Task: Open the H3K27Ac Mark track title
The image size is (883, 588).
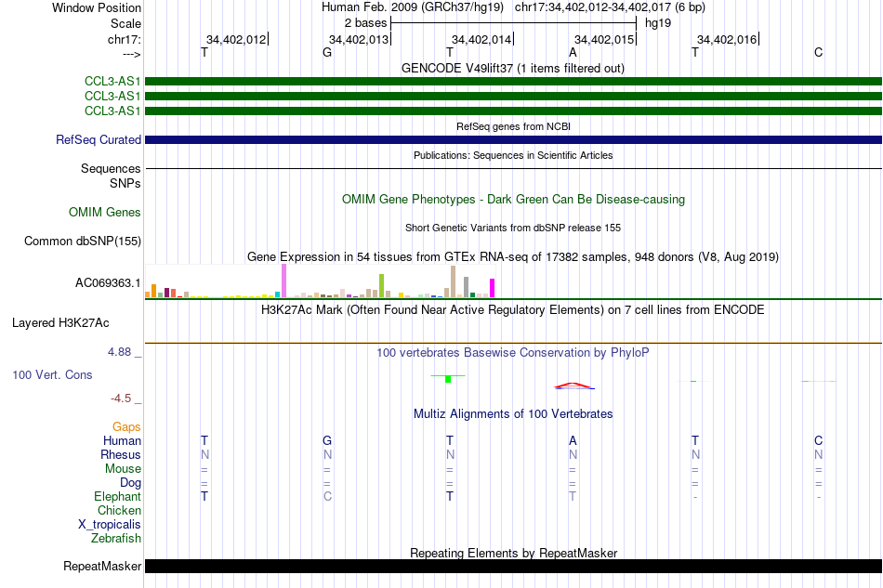Action: coord(513,310)
